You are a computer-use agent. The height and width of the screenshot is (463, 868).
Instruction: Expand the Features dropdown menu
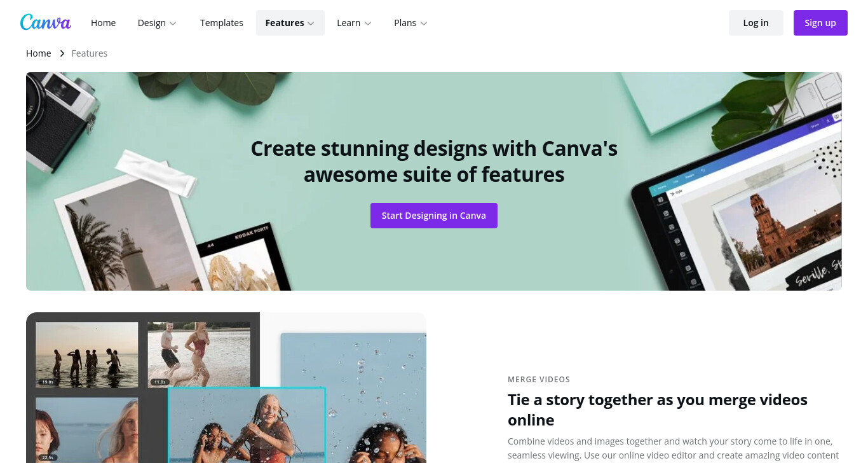pyautogui.click(x=290, y=23)
